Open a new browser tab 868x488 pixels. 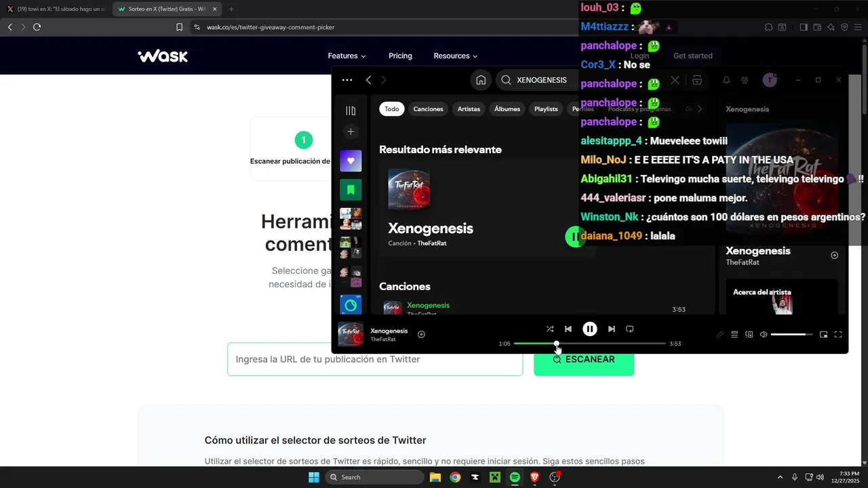pyautogui.click(x=231, y=9)
